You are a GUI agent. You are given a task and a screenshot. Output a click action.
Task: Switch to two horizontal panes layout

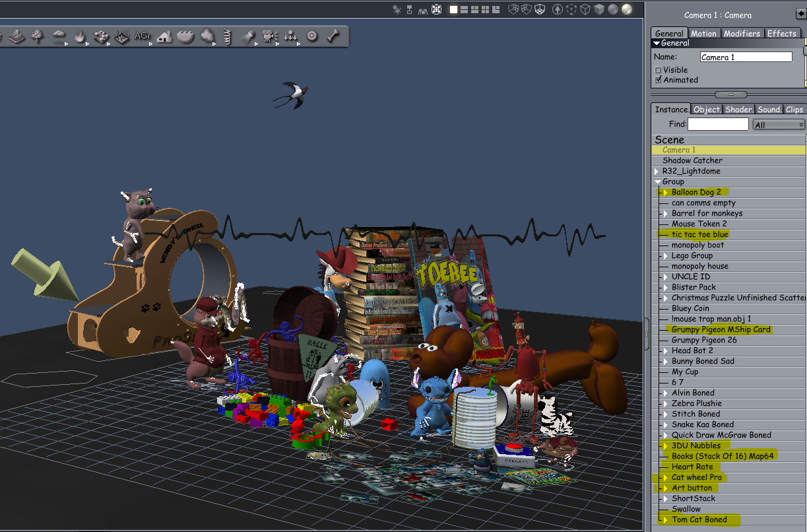[x=465, y=9]
